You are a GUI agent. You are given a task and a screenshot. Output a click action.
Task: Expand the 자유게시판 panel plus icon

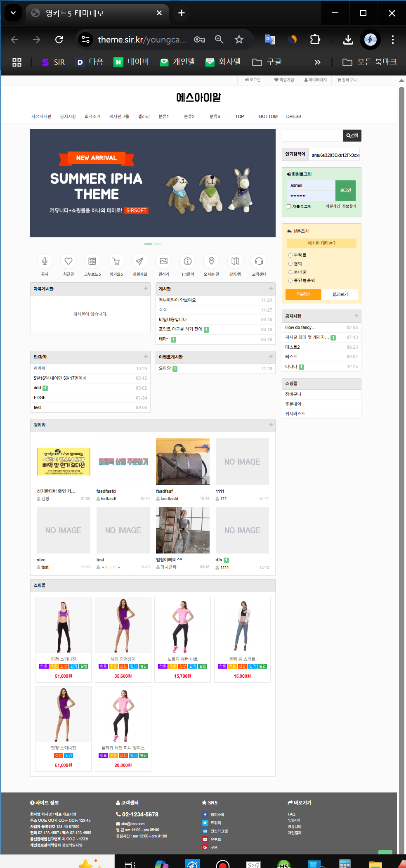tap(146, 289)
